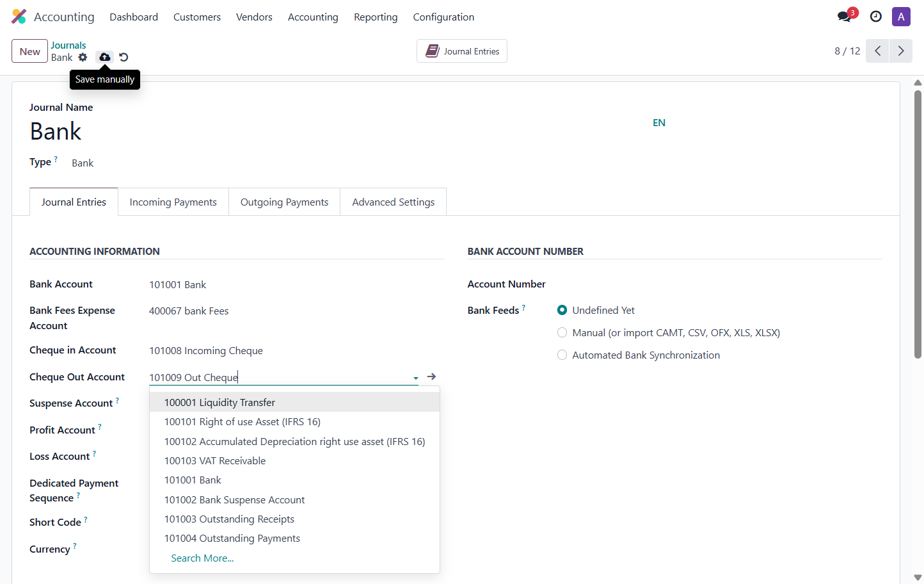Screen dimensions: 924x584
Task: Show the Type field help tooltip
Action: coord(56,159)
